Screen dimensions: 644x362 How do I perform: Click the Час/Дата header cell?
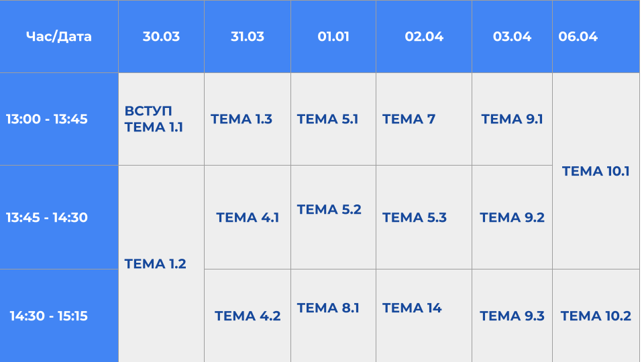click(x=59, y=37)
